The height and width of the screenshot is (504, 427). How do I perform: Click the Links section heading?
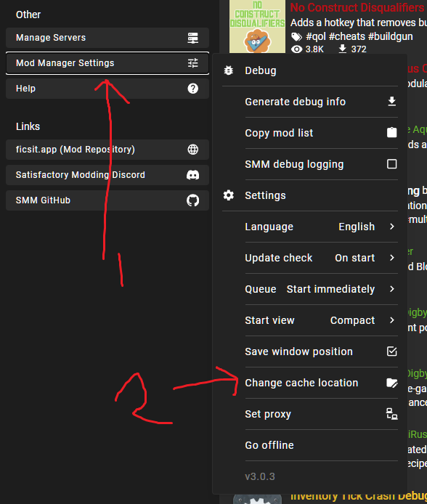pos(28,126)
